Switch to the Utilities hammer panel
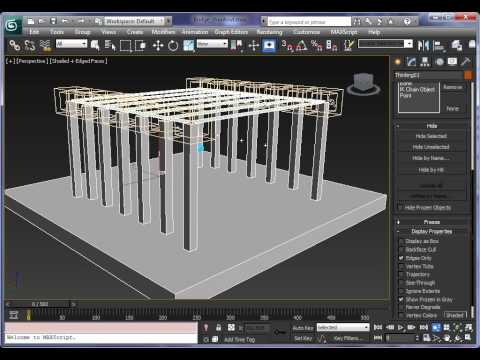 [x=466, y=62]
